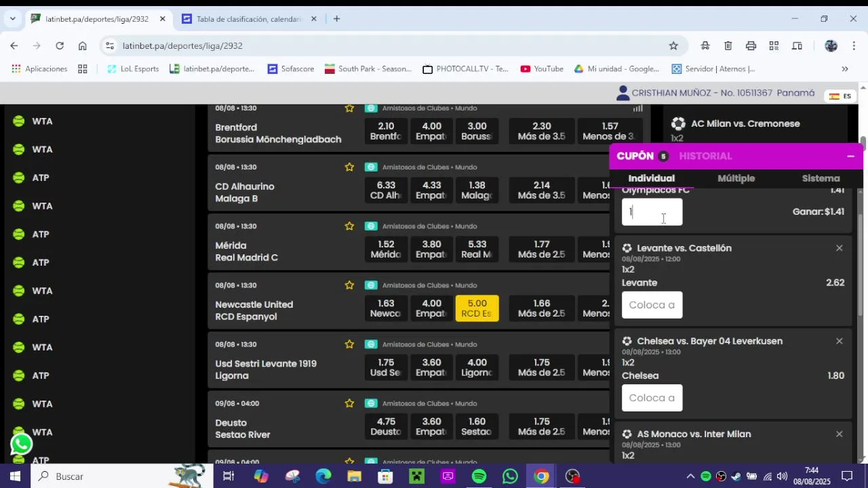This screenshot has width=868, height=488.
Task: Open the Aplicaciones bookmark grid
Action: [x=40, y=68]
